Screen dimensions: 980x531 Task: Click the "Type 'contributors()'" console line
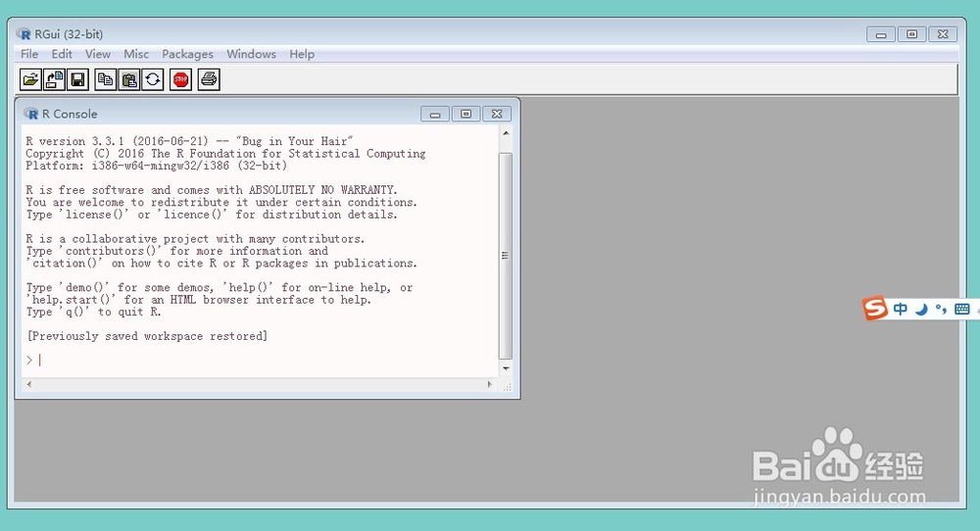click(176, 251)
